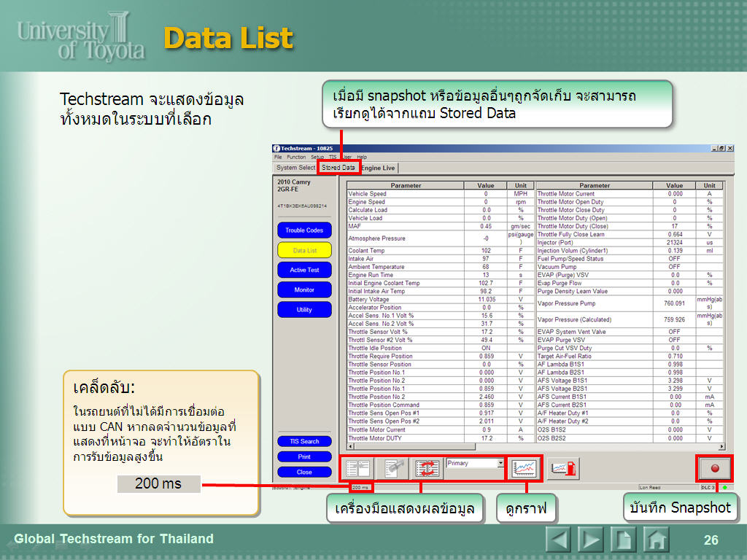Screen dimensions: 747x560
Task: Select the AF Lambda B1S1 row
Action: click(630, 364)
